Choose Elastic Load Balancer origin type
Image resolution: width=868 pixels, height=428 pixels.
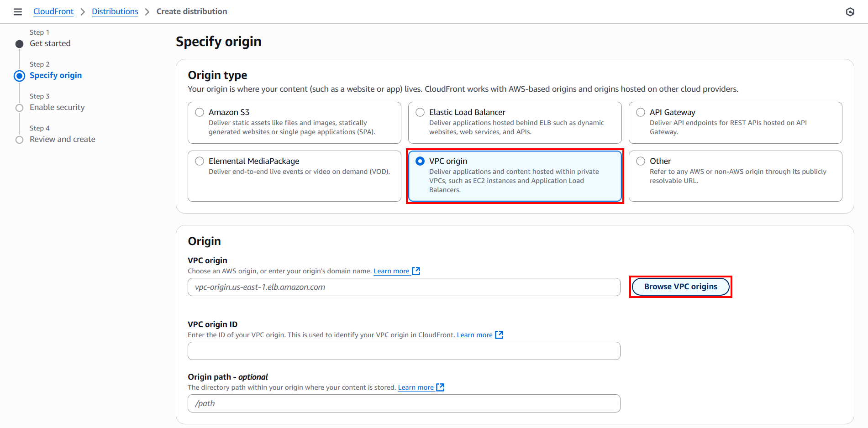coord(420,112)
